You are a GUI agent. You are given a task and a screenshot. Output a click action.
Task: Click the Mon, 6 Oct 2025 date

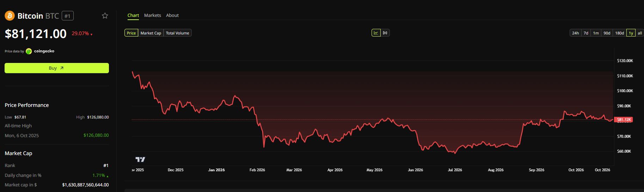tap(22, 135)
